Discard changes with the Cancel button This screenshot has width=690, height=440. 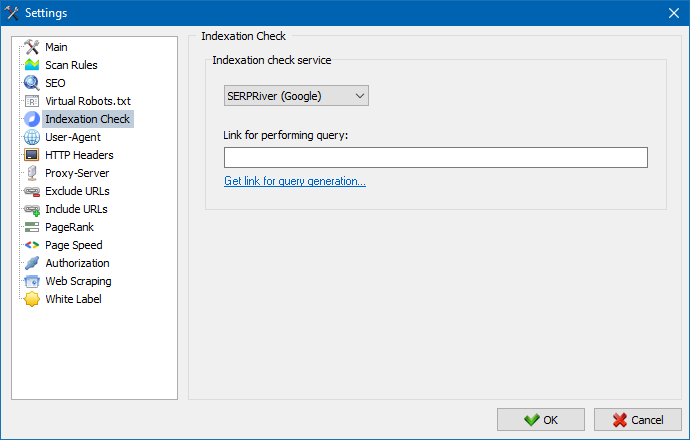(638, 420)
